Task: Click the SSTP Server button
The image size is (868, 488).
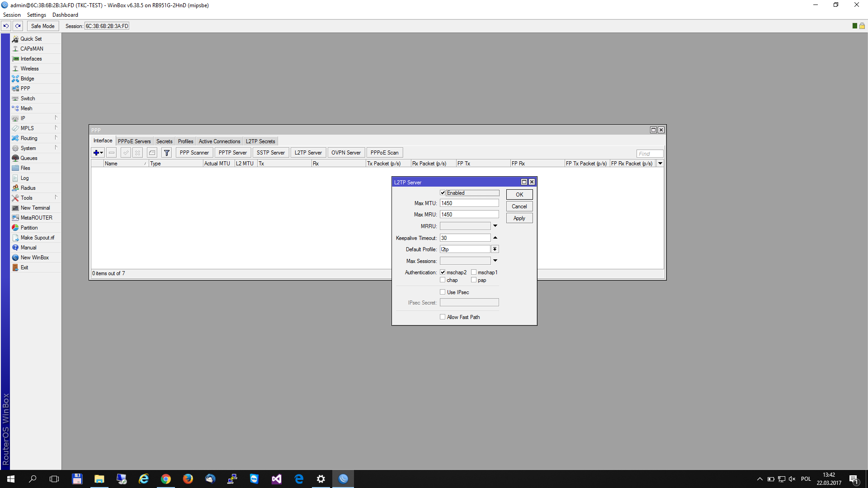Action: (x=271, y=153)
